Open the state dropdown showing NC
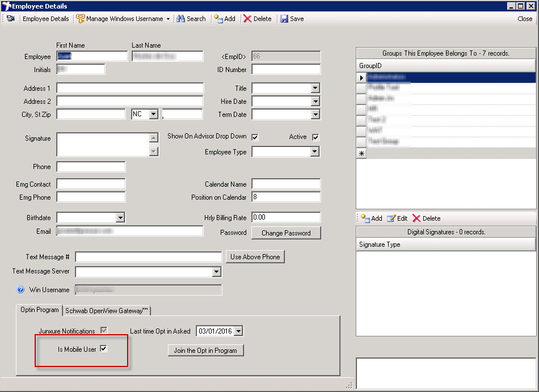This screenshot has height=392, width=539. 154,114
